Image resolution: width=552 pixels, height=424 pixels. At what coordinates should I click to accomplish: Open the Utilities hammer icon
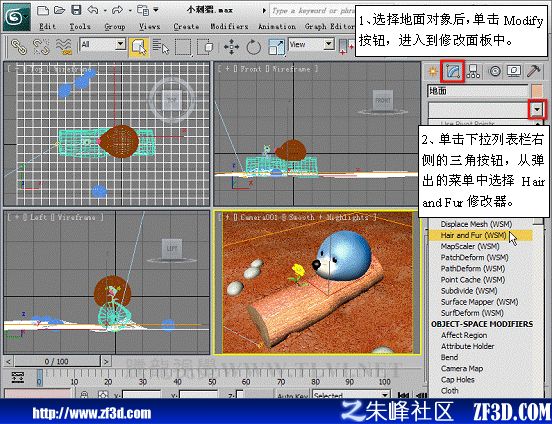(534, 71)
